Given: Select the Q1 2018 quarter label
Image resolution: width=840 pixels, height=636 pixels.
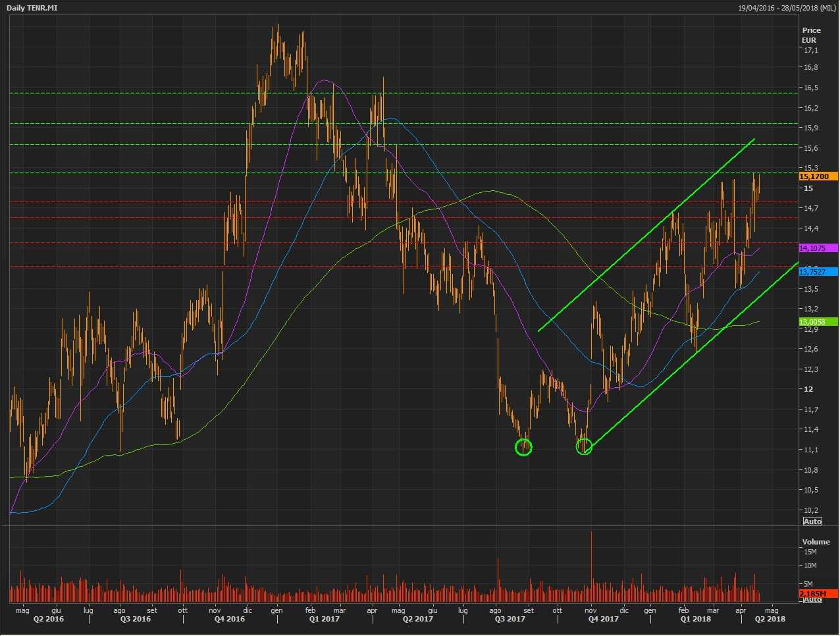Looking at the screenshot, I should [x=696, y=619].
